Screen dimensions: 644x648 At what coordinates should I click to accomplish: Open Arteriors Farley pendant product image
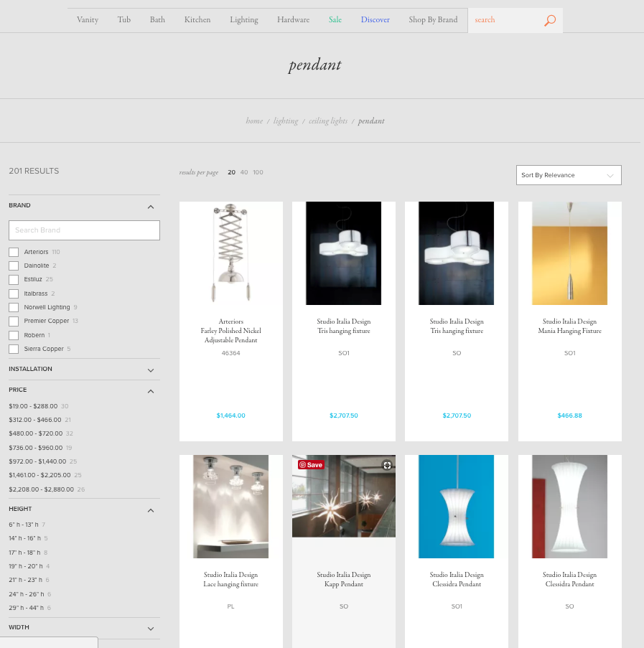pyautogui.click(x=231, y=253)
